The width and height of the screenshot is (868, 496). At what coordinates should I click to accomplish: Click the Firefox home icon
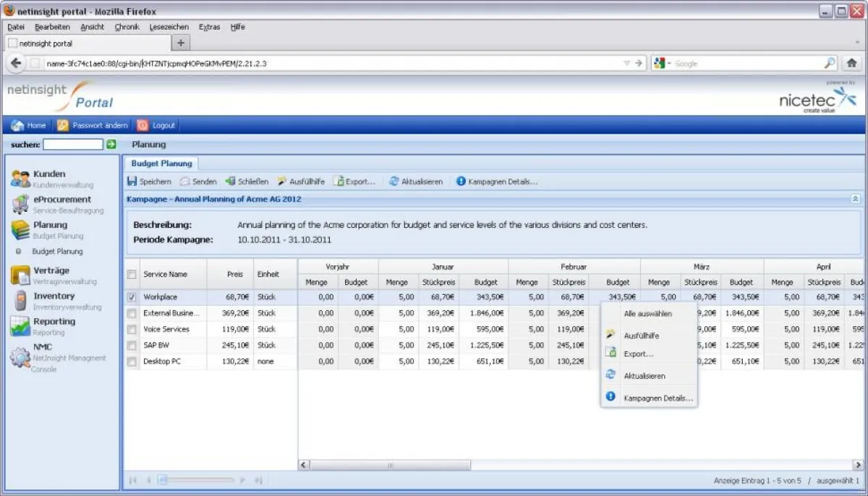click(x=852, y=63)
